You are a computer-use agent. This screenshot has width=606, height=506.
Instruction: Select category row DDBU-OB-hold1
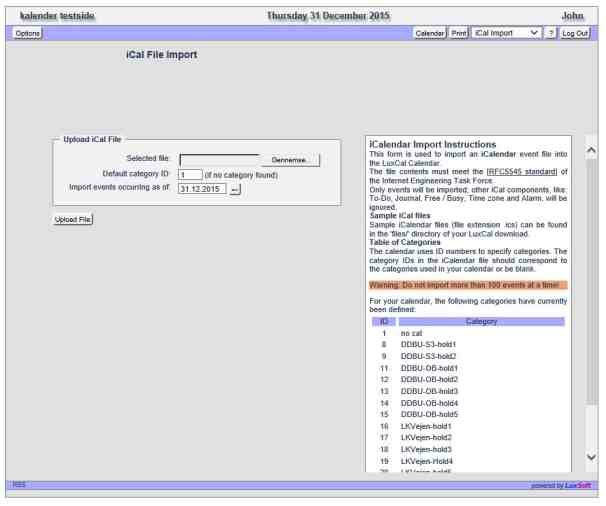click(x=468, y=368)
